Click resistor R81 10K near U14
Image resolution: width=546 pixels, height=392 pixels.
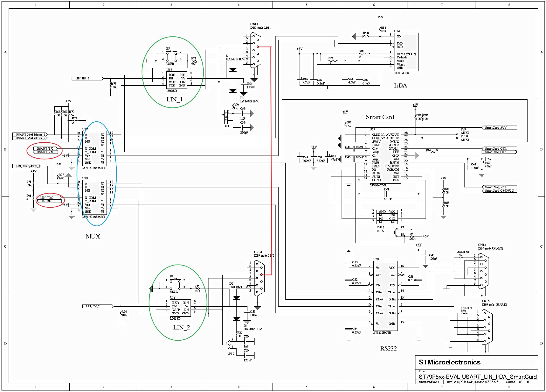click(380, 30)
